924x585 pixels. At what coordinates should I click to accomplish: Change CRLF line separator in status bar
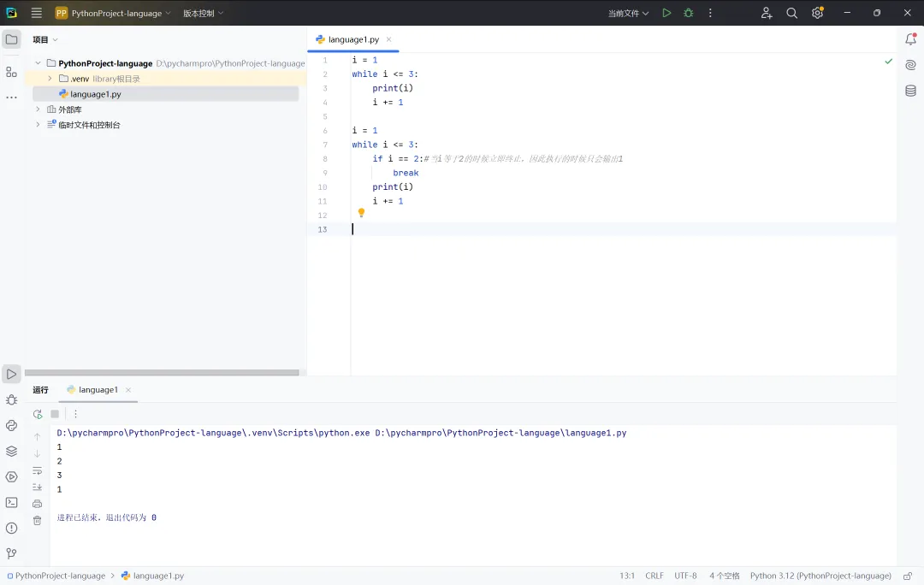click(654, 576)
